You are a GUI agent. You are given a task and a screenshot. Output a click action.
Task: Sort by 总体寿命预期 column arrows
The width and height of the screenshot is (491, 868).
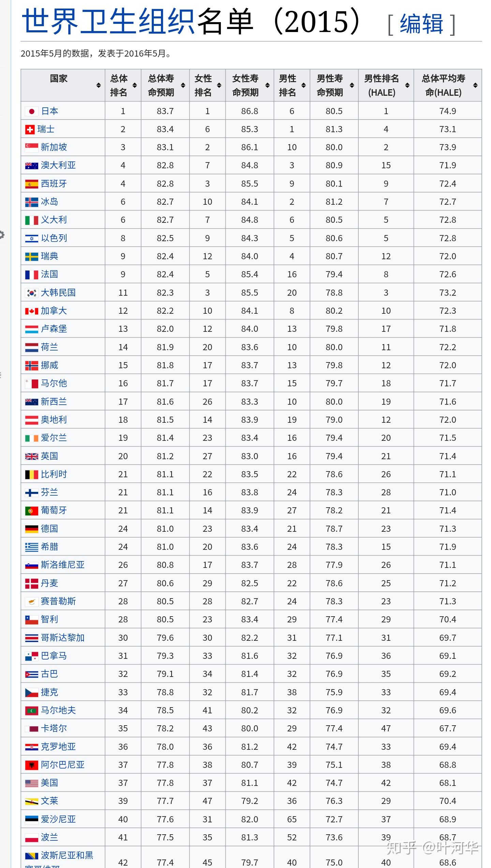coord(183,86)
